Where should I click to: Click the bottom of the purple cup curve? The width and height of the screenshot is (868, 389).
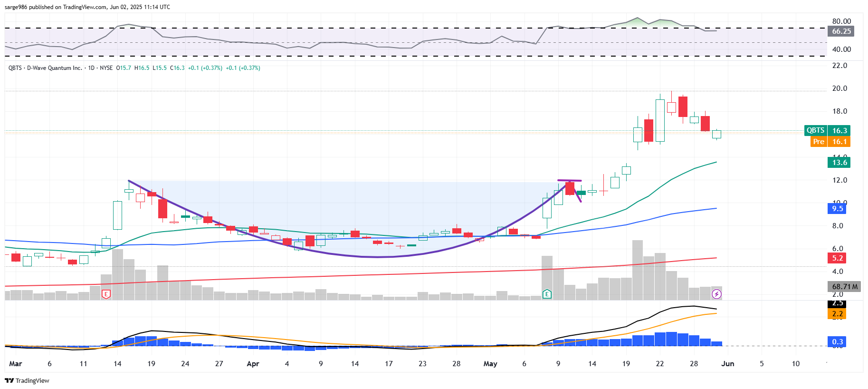[378, 257]
